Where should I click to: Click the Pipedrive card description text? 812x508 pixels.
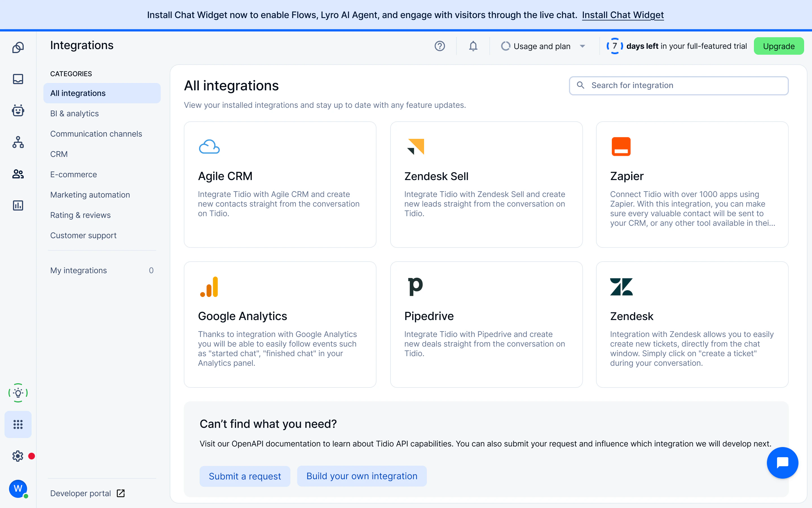tap(484, 344)
